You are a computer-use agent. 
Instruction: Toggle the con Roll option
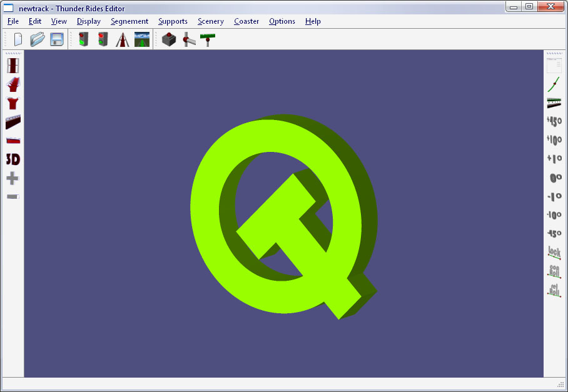tap(554, 271)
